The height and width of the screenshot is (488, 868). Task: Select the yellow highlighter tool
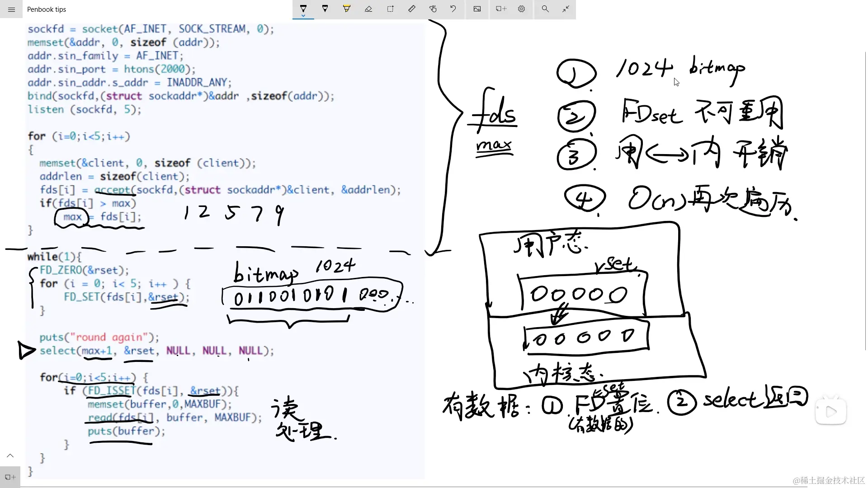click(x=347, y=9)
